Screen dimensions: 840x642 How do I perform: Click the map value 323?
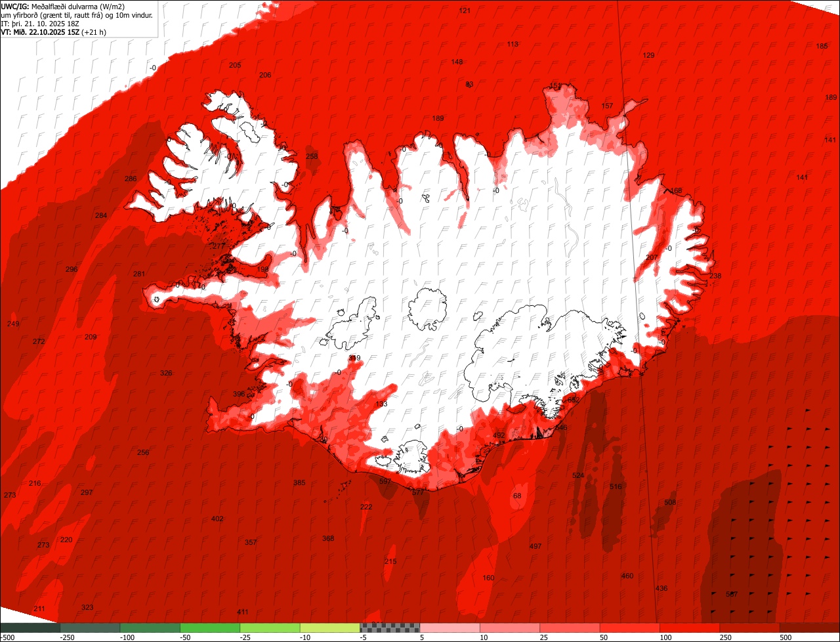[87, 607]
